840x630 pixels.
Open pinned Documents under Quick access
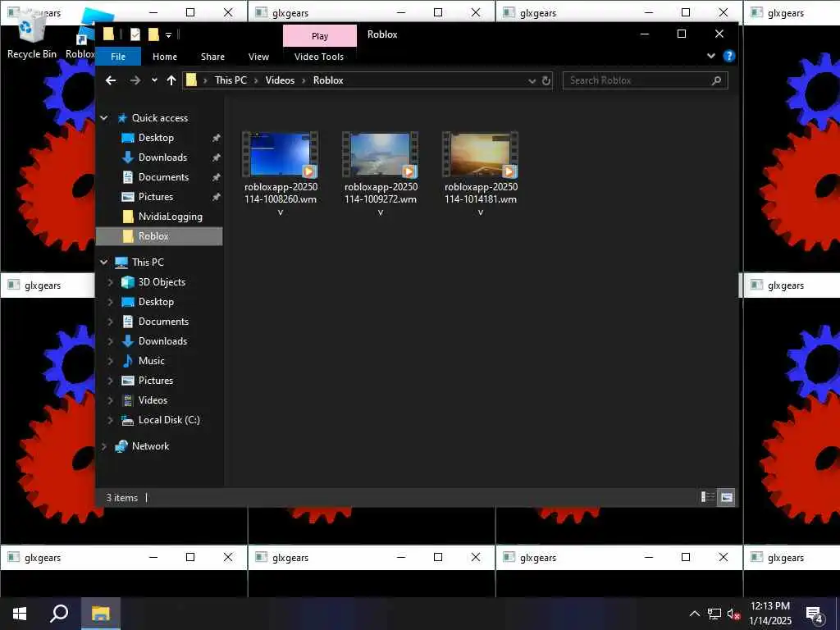(x=163, y=177)
